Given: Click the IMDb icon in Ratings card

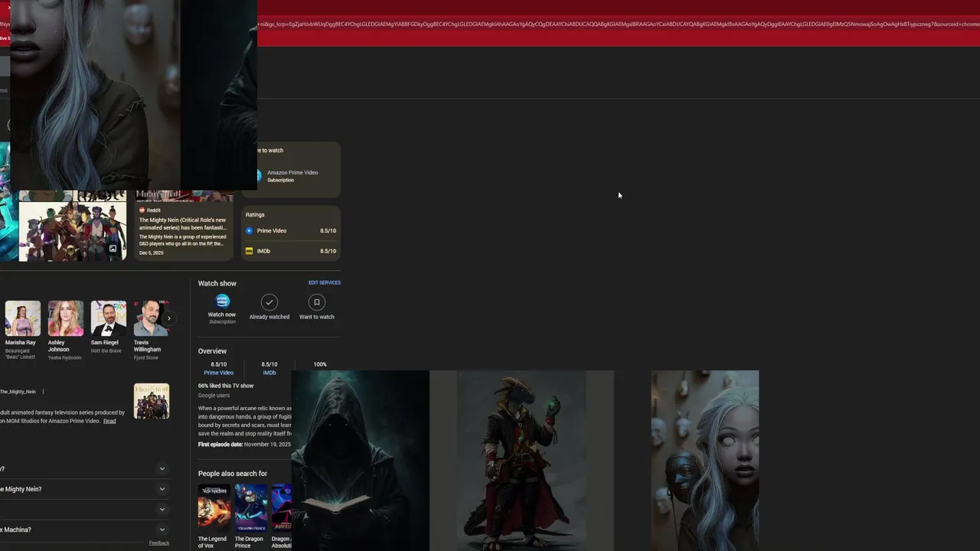Looking at the screenshot, I should point(249,251).
